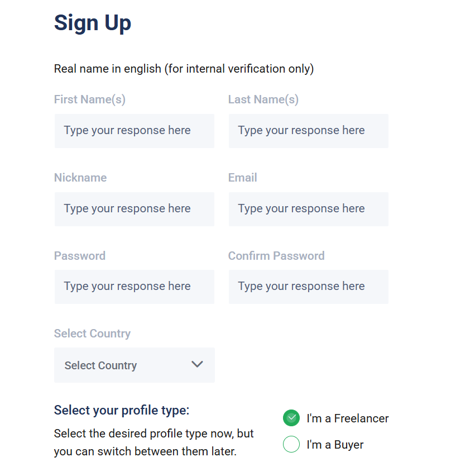The width and height of the screenshot is (451, 476).
Task: Focus the First Name(s) input field
Action: tap(135, 131)
